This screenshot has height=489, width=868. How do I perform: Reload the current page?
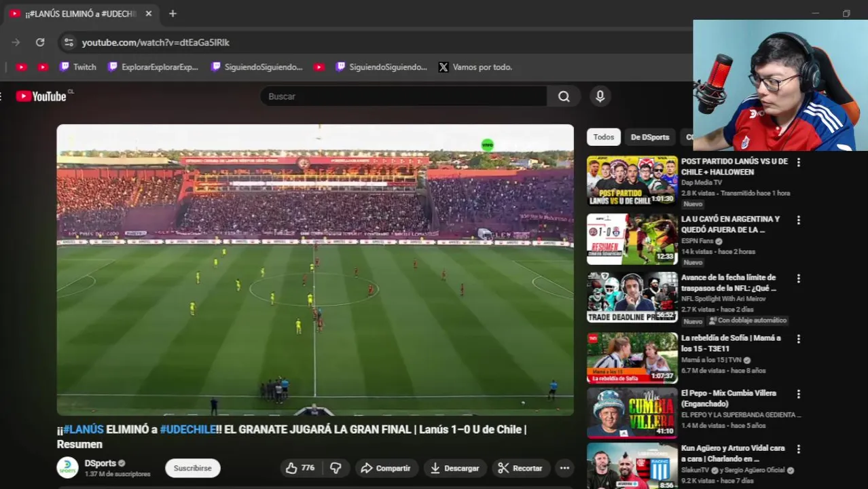pyautogui.click(x=40, y=42)
